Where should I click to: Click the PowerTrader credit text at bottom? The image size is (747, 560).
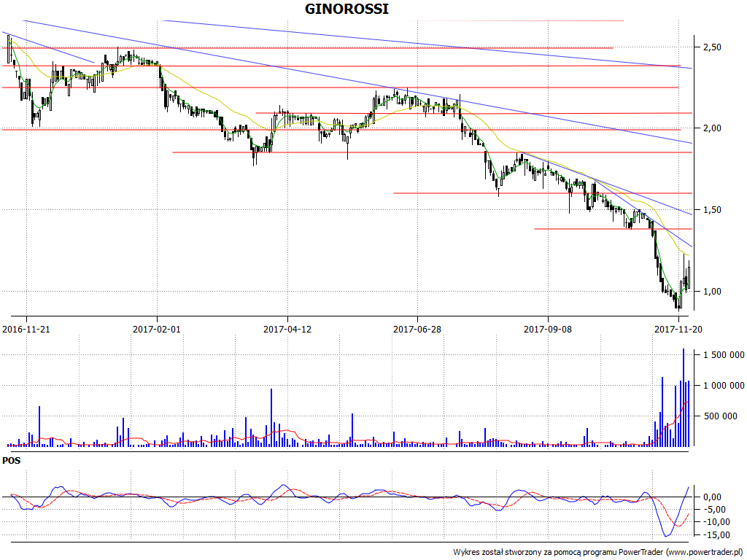(600, 553)
